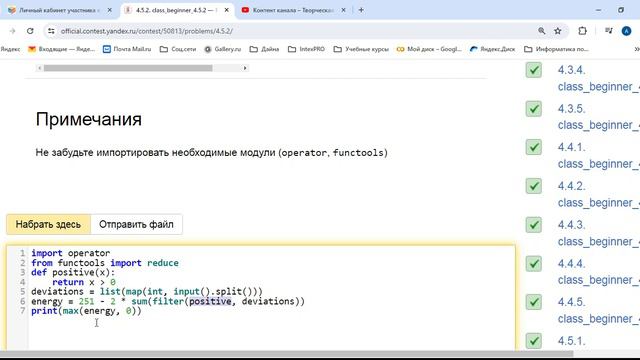Click the green checkmark beside 4.3.5
This screenshot has width=640, height=360.
tap(533, 109)
